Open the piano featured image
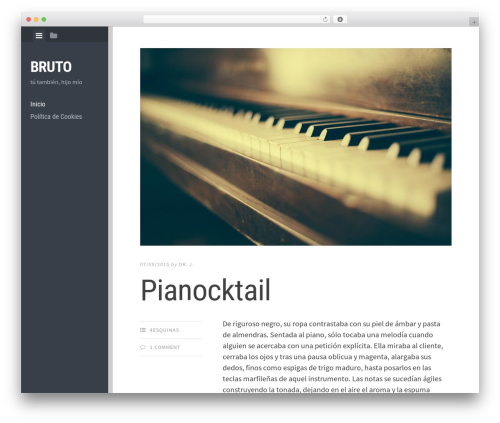Image resolution: width=500 pixels, height=423 pixels. coord(296,147)
